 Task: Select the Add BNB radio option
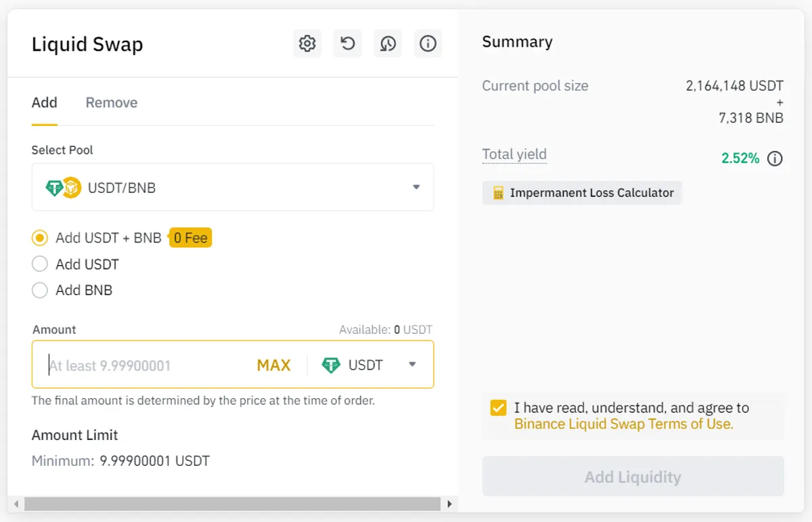click(x=40, y=290)
